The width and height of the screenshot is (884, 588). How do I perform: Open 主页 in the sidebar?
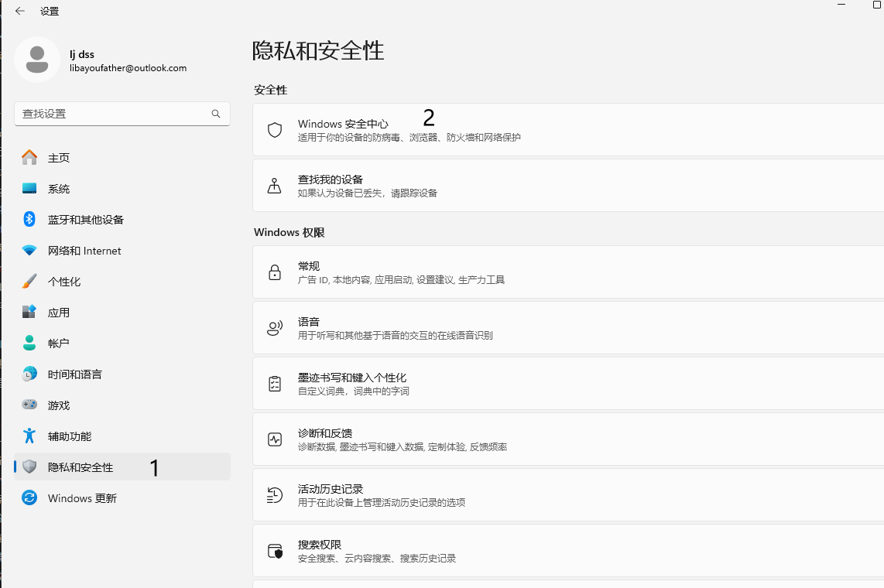click(122, 158)
